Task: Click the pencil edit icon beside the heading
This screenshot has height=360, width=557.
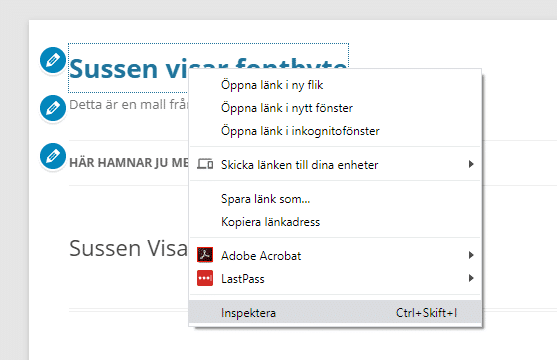Action: [53, 60]
